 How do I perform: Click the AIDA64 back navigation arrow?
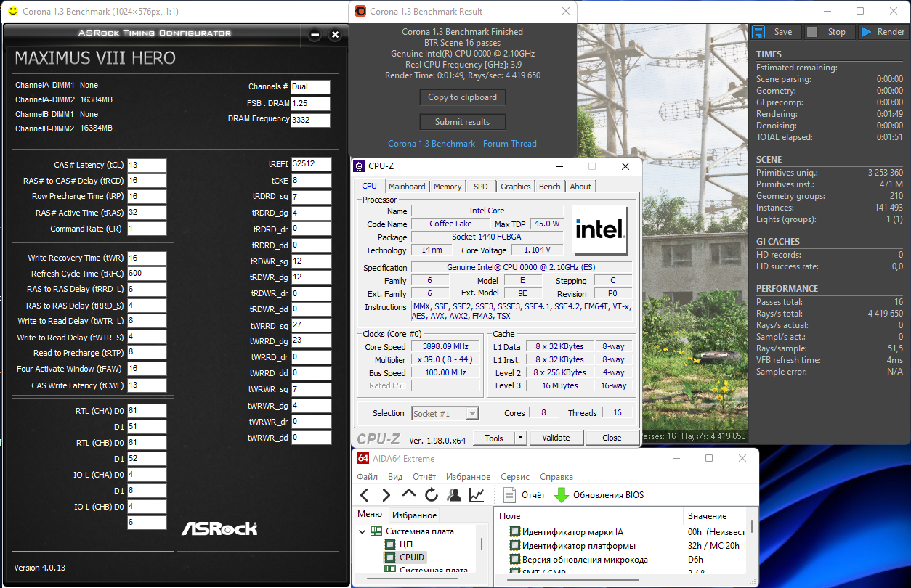pos(365,495)
